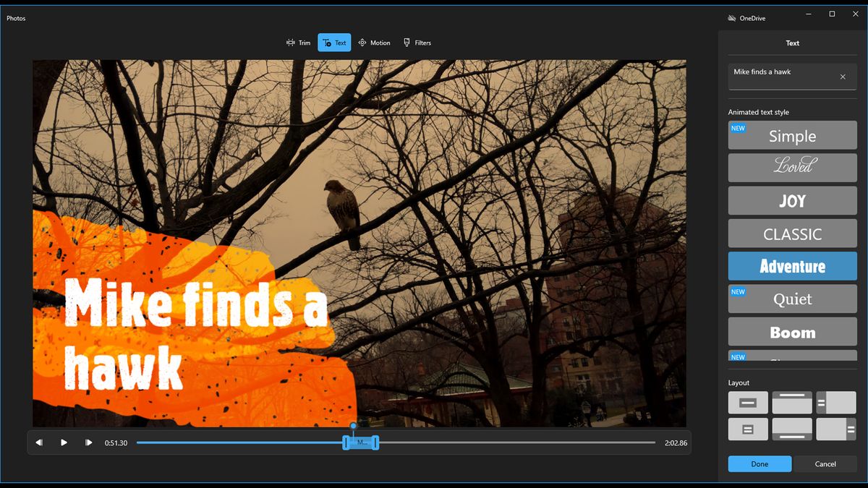
Task: Click the highlighted Text tool icon
Action: tap(326, 42)
